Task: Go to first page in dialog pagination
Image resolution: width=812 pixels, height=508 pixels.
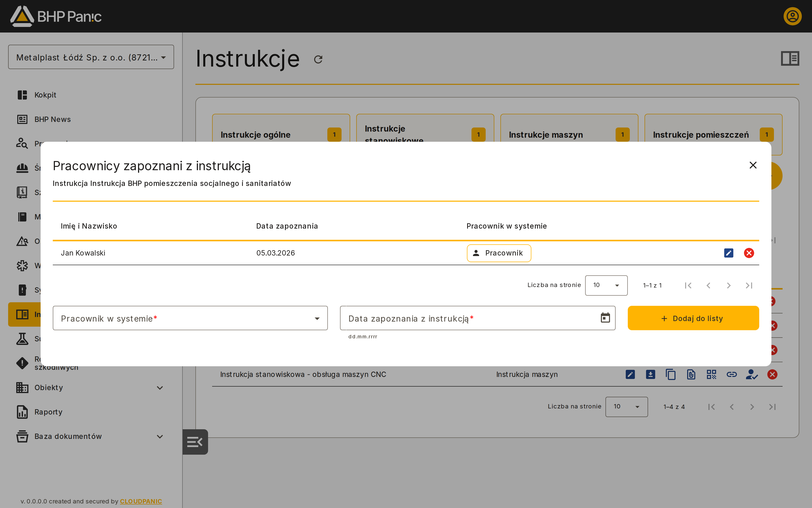Action: tap(688, 285)
